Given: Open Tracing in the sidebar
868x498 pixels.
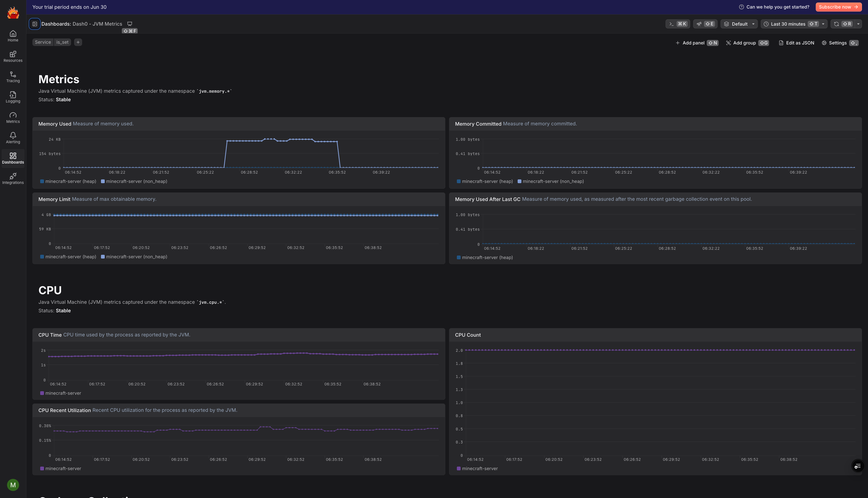Looking at the screenshot, I should (x=13, y=77).
